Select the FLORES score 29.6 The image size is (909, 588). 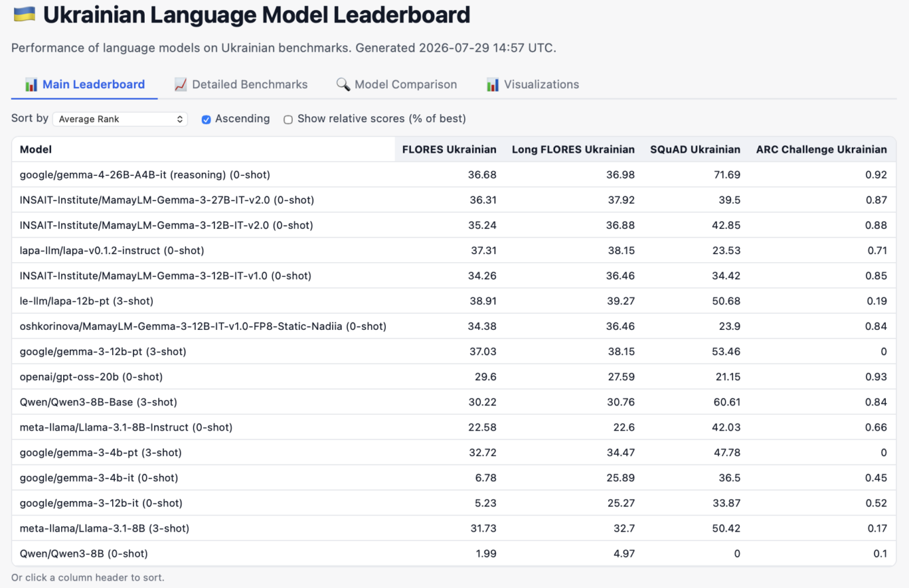485,377
